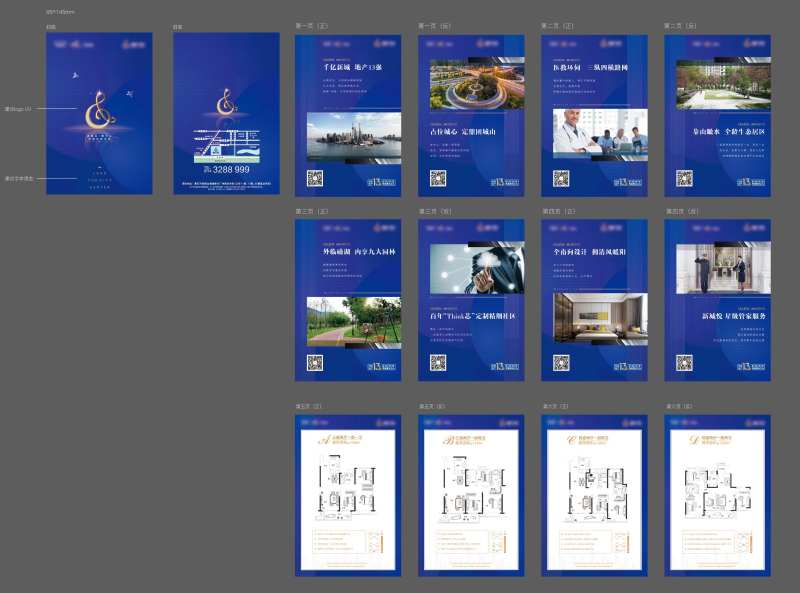The height and width of the screenshot is (593, 800).
Task: Select the doormen at entrance photo
Action: [x=717, y=268]
